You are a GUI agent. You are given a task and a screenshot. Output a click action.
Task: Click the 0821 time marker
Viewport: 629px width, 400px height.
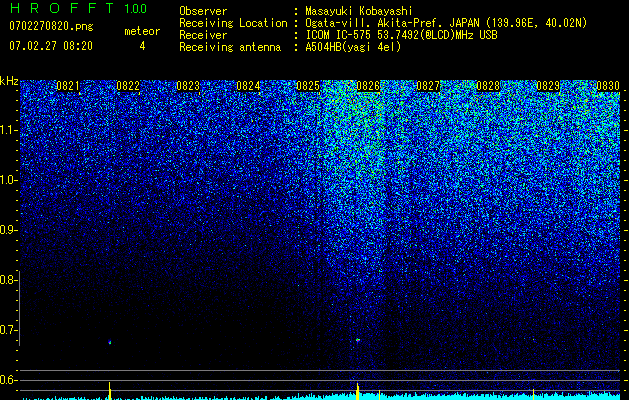click(68, 86)
